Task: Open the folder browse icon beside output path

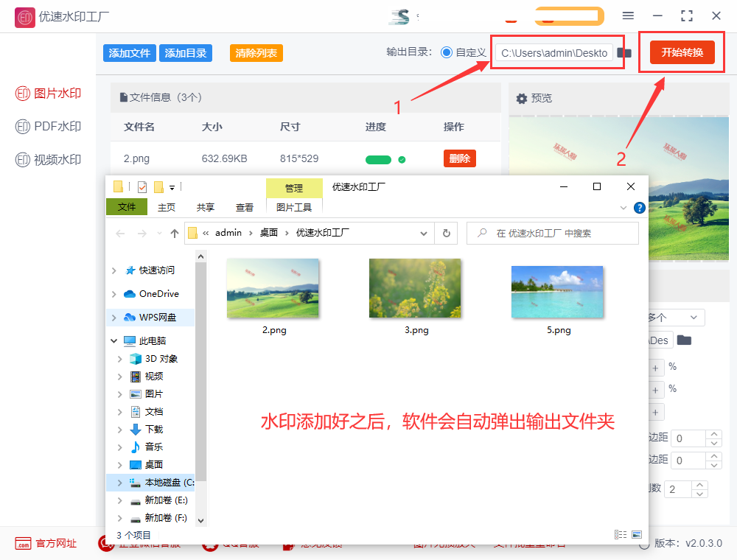Action: coord(624,52)
